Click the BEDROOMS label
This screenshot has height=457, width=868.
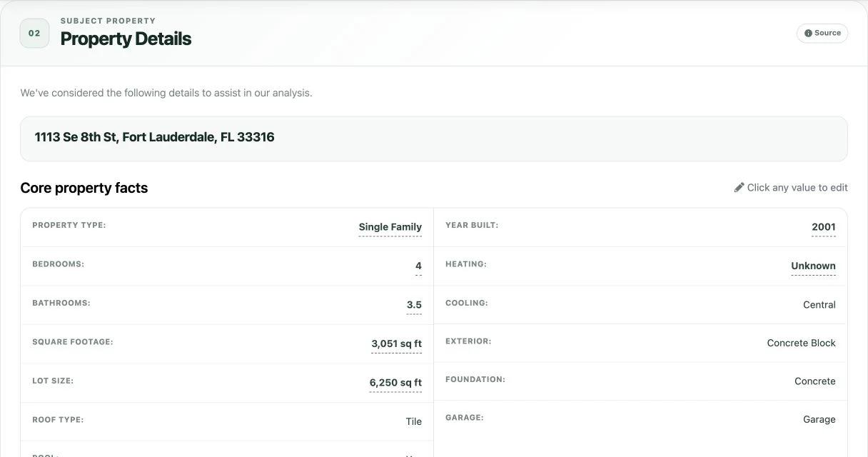click(x=59, y=264)
